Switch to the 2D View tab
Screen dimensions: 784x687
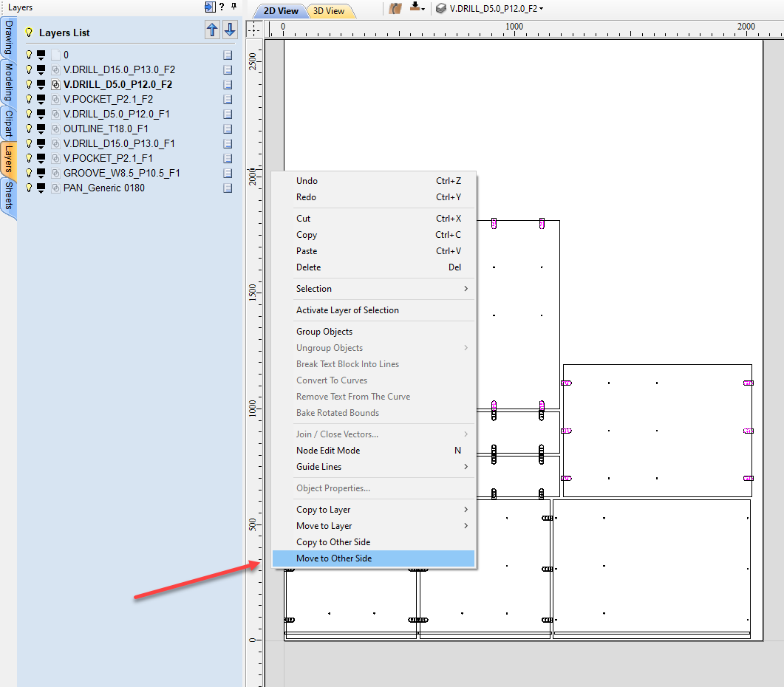coord(281,10)
